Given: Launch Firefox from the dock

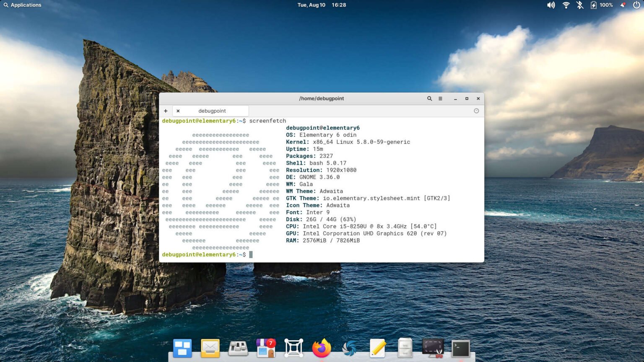Looking at the screenshot, I should point(321,348).
